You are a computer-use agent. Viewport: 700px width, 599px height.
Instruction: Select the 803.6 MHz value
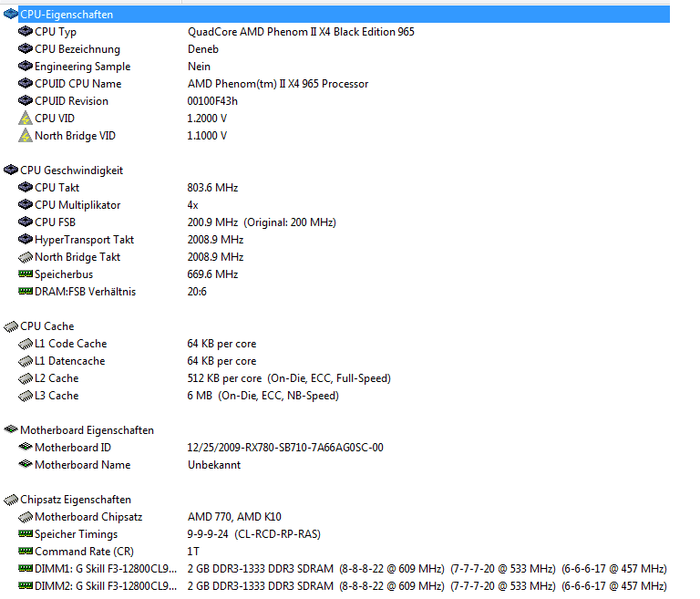click(212, 188)
